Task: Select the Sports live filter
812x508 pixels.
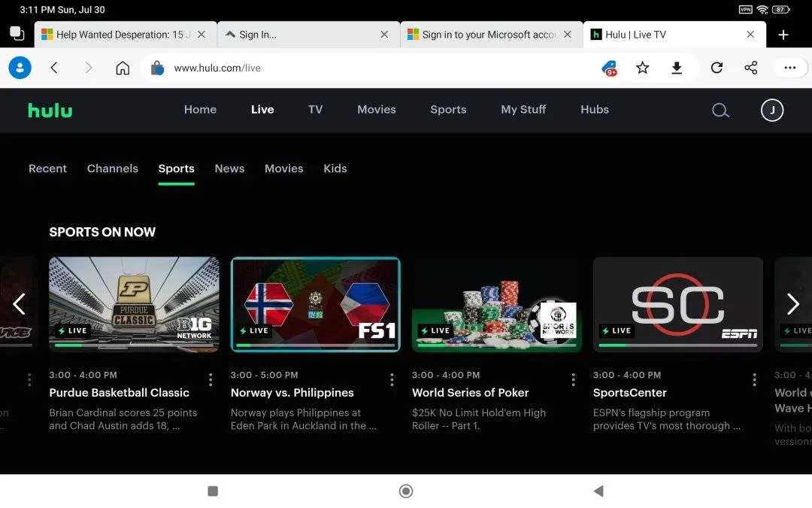Action: pos(177,169)
